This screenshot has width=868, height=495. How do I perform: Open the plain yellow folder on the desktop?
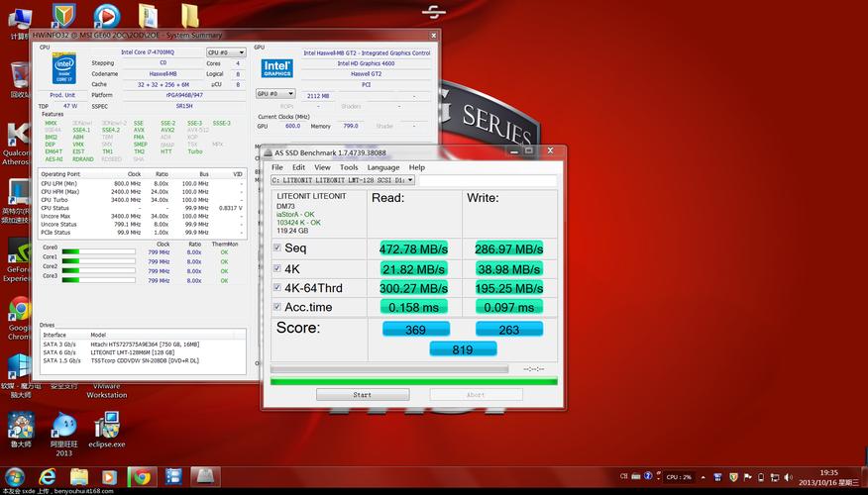[190, 16]
